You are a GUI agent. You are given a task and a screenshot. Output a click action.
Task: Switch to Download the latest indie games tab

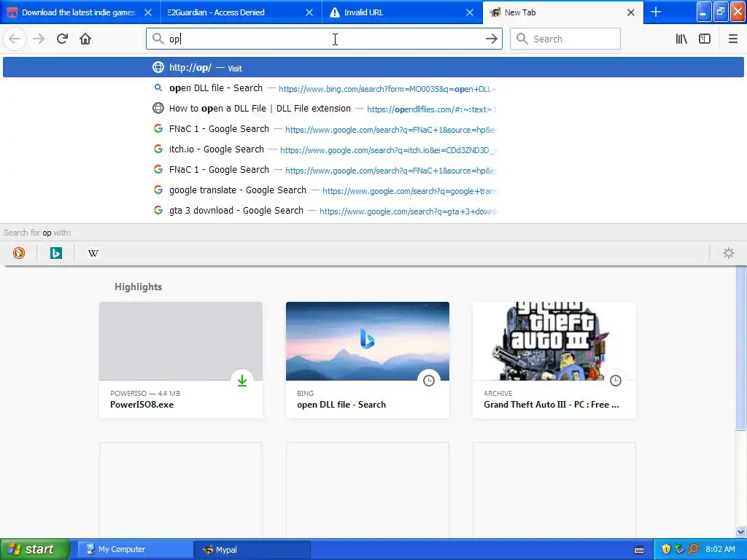79,12
